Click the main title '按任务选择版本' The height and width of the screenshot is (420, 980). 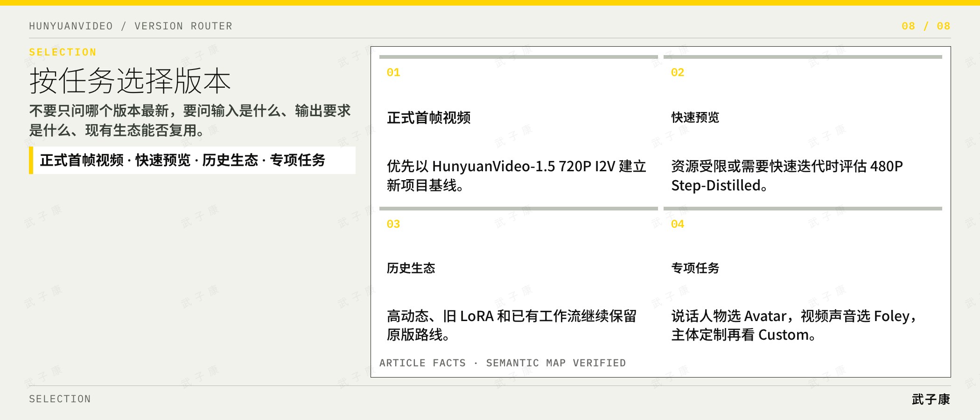click(130, 81)
